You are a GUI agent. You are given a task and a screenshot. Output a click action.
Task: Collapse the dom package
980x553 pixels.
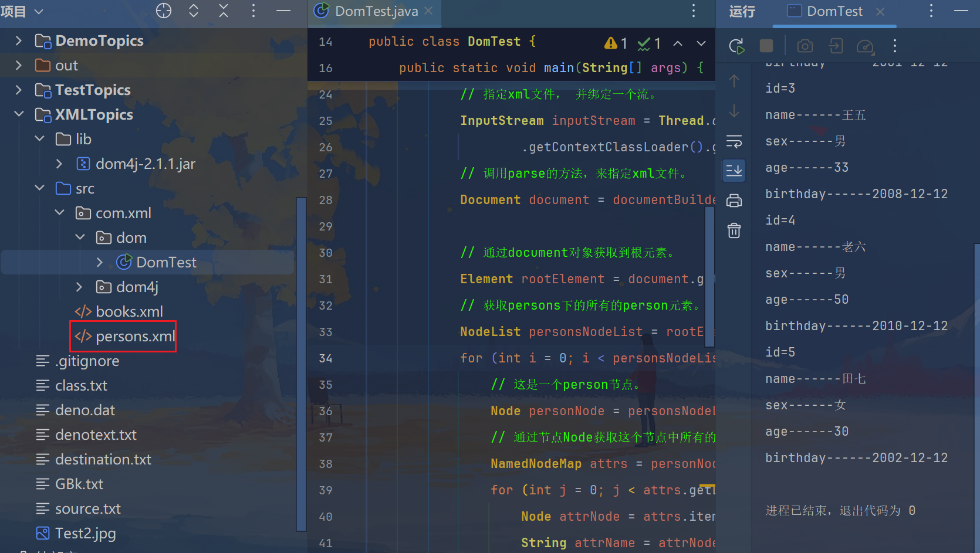point(80,238)
